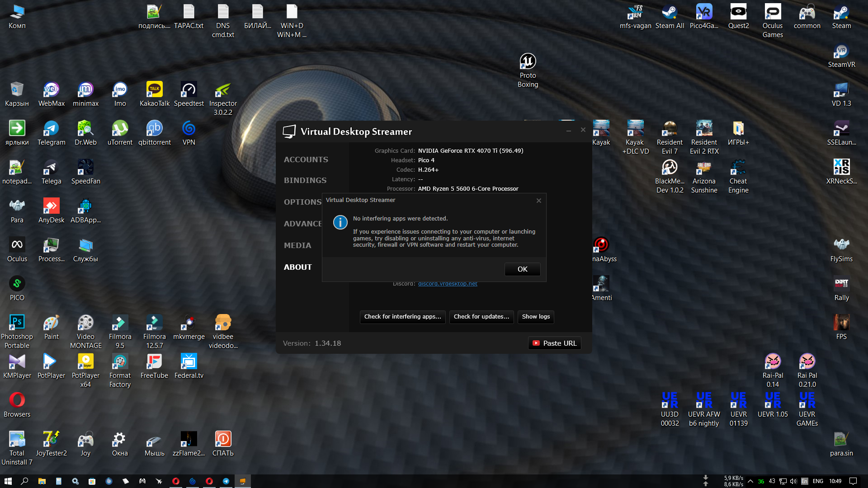The image size is (868, 488).
Task: Open the Speedtest desktop icon
Action: 189,94
